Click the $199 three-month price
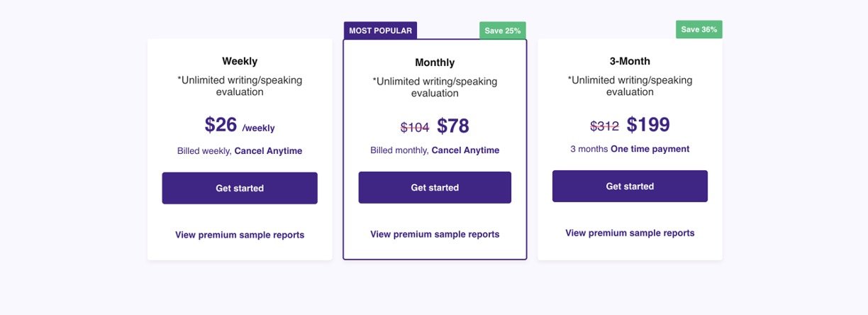 click(x=648, y=125)
